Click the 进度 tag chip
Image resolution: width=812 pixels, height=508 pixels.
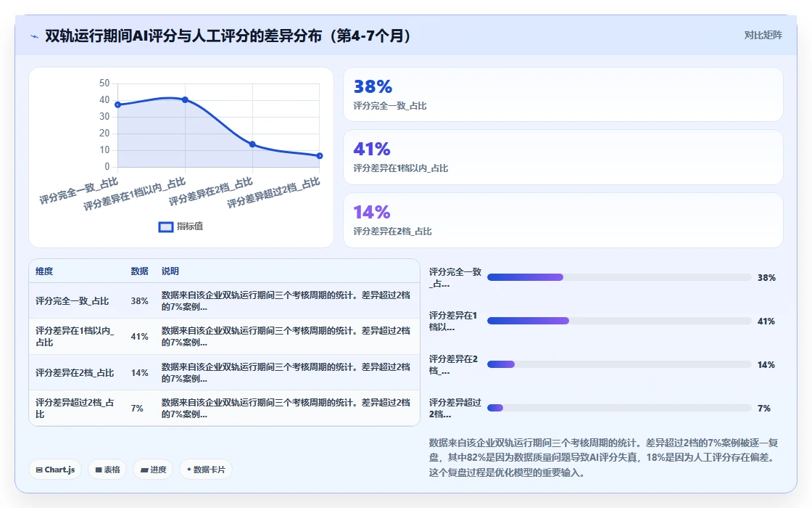[153, 470]
